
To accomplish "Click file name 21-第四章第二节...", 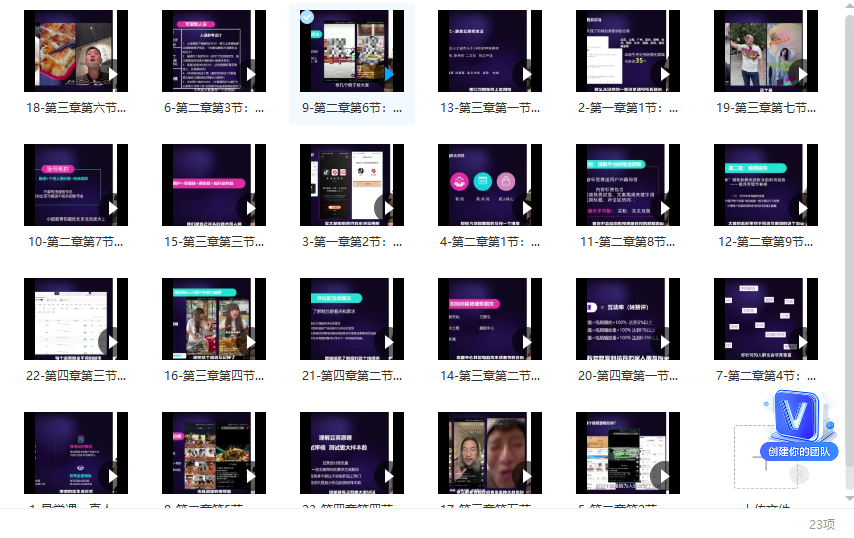I will tap(352, 376).
